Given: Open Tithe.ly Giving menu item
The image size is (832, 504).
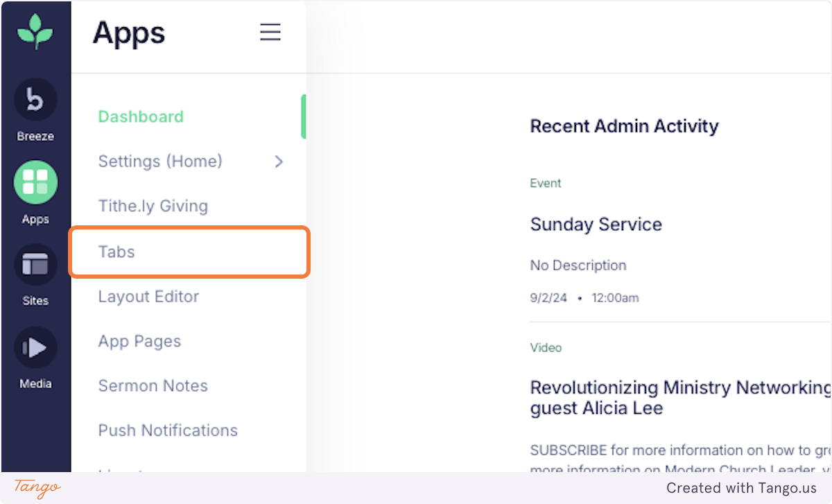Looking at the screenshot, I should click(153, 206).
